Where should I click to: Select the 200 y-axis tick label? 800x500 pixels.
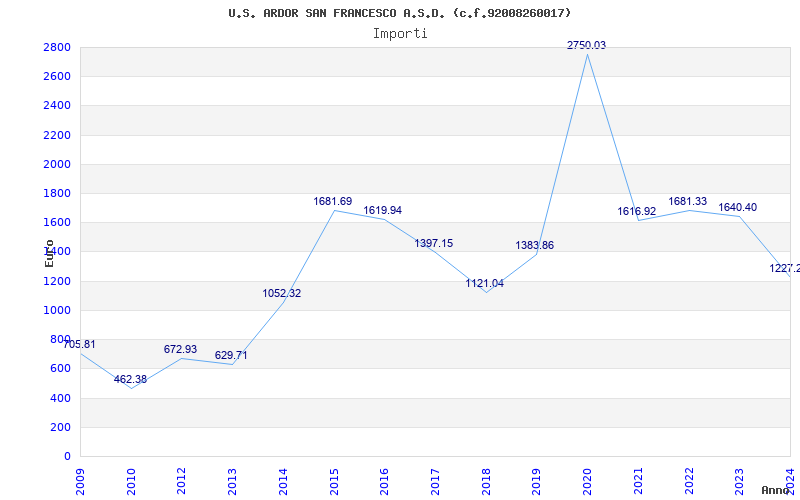(60, 427)
